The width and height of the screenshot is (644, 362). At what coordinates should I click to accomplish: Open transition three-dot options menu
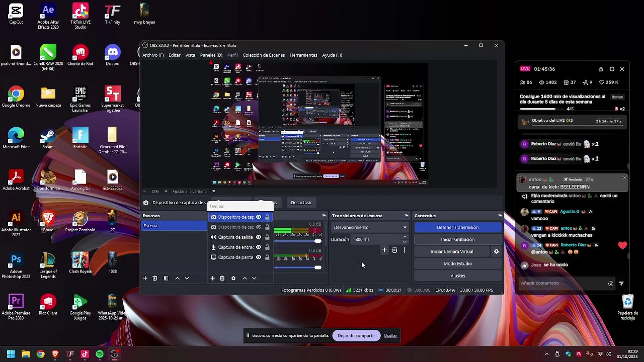[404, 250]
